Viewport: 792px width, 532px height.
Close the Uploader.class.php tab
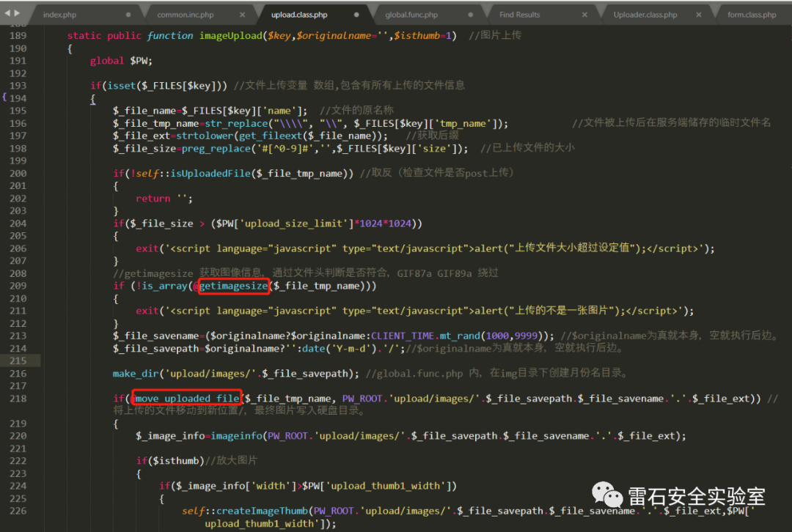699,15
